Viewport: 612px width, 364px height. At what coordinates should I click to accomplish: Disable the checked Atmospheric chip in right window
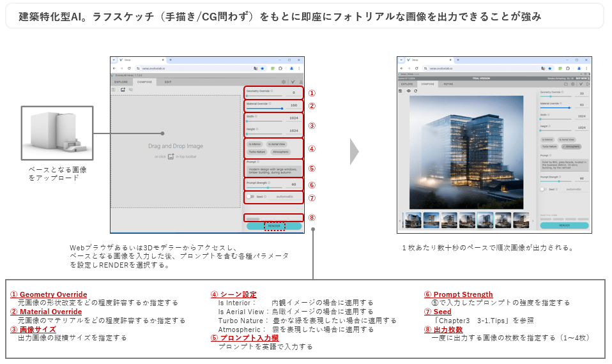pos(570,146)
